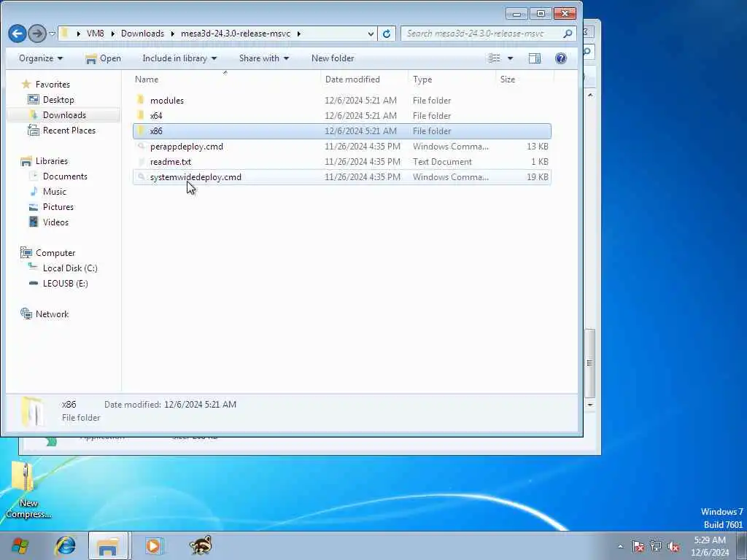The image size is (747, 560).
Task: Open the Include in library menu
Action: [179, 58]
